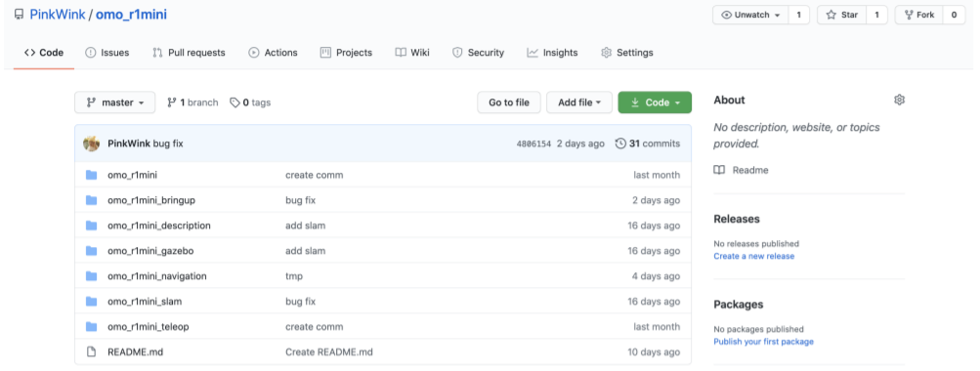The height and width of the screenshot is (371, 980).
Task: Open the omo_r1mini folder
Action: click(133, 175)
